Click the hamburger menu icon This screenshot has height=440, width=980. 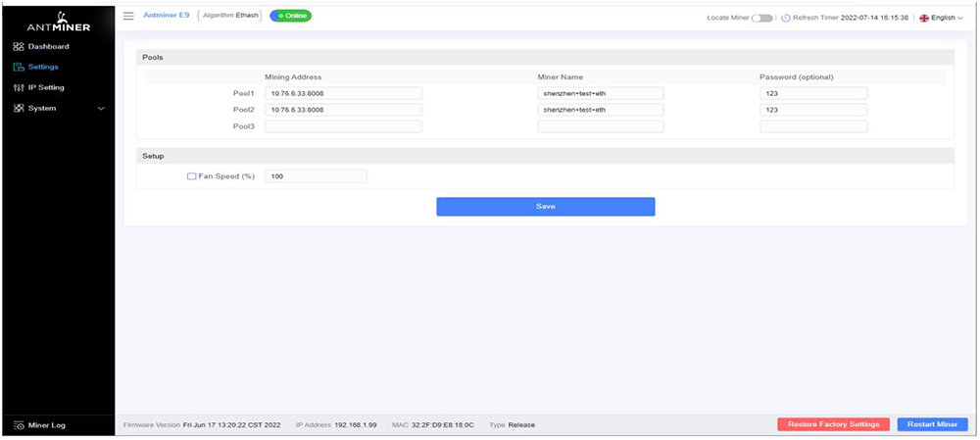128,17
